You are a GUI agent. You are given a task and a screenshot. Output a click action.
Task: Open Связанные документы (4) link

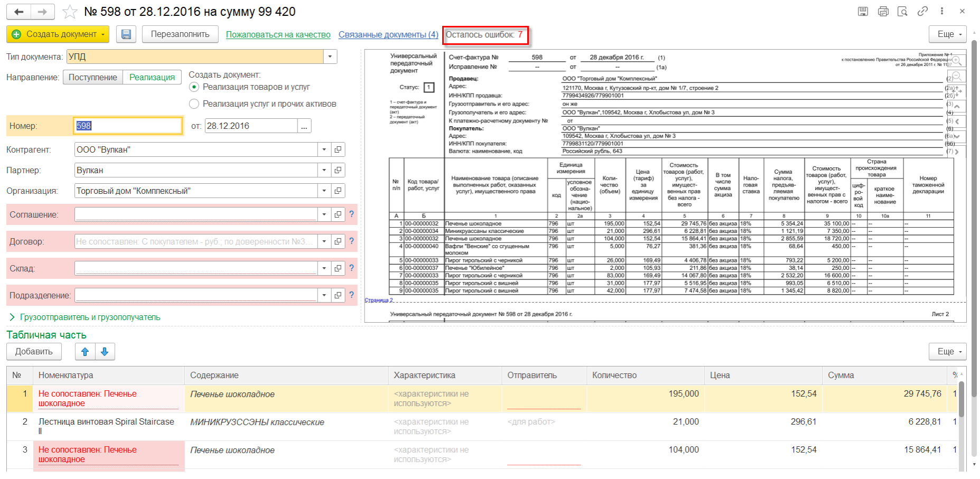[x=388, y=35]
